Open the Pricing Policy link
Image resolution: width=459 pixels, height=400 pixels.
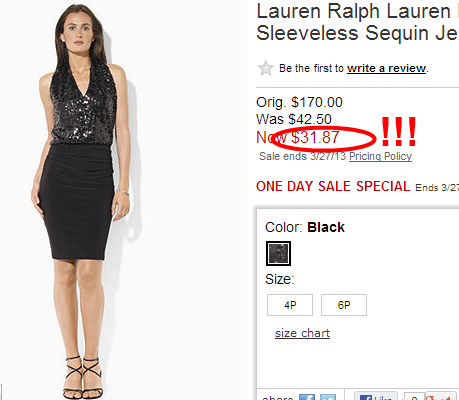tap(380, 156)
